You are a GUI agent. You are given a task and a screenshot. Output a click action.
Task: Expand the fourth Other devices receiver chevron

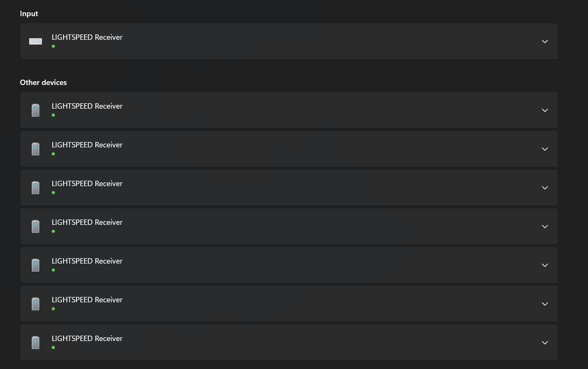pyautogui.click(x=545, y=226)
